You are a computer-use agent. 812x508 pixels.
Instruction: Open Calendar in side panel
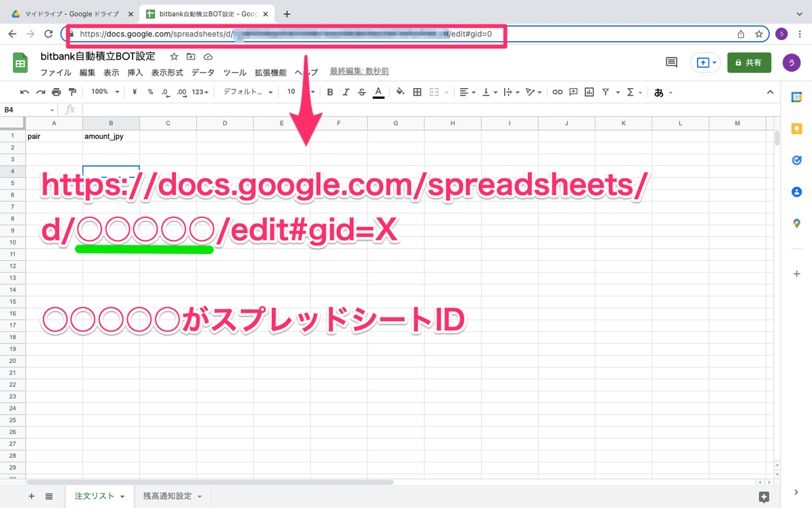796,97
